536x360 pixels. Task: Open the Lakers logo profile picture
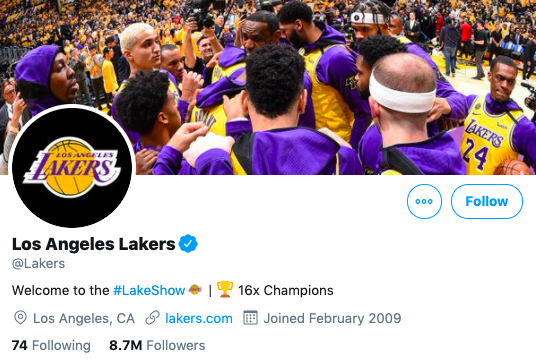click(72, 167)
